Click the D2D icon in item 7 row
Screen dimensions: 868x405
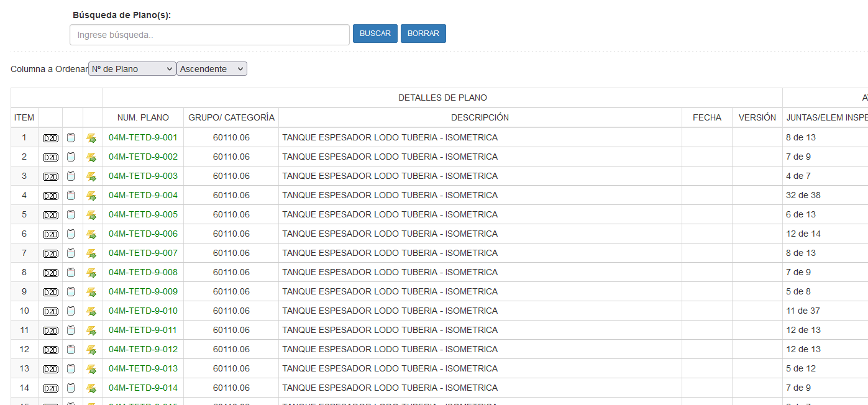(50, 253)
